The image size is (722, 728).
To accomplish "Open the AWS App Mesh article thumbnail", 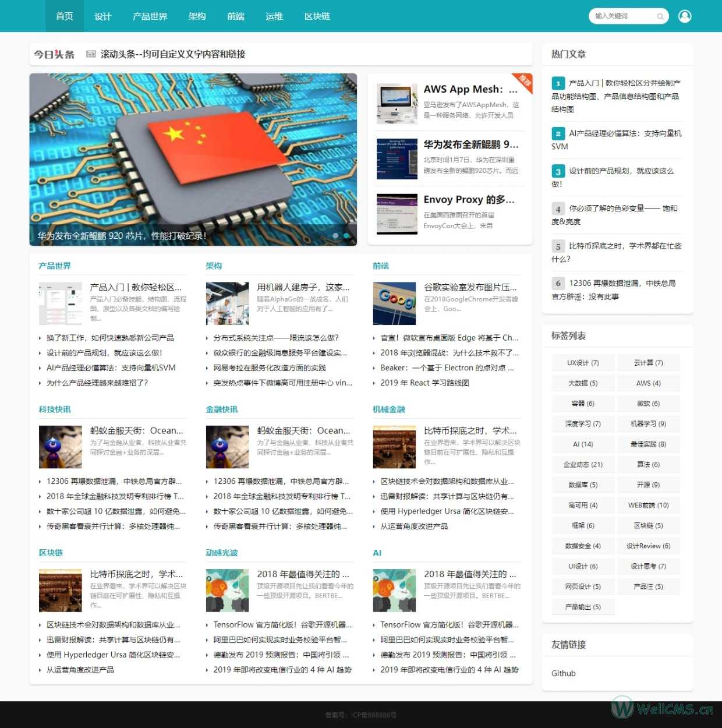I will pyautogui.click(x=397, y=104).
